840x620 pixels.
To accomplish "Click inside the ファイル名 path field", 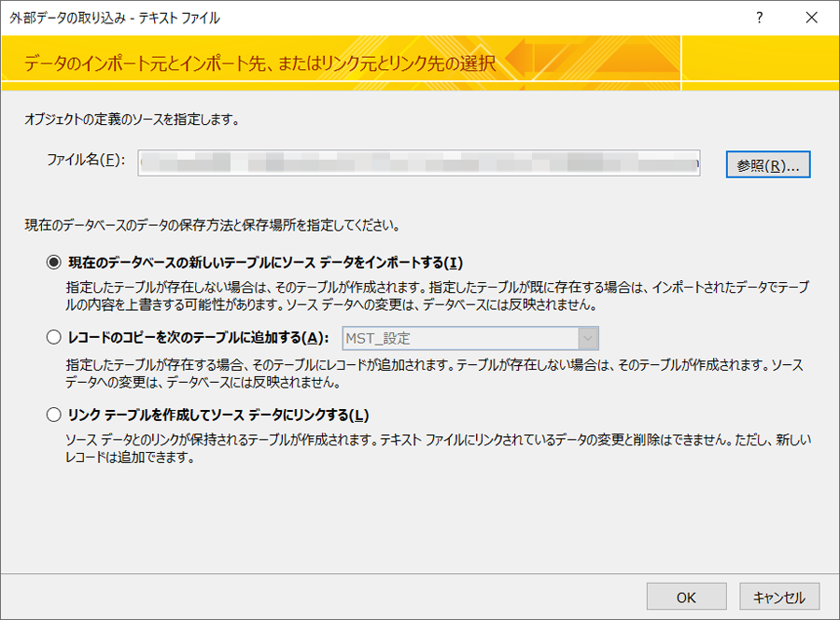I will (x=418, y=162).
